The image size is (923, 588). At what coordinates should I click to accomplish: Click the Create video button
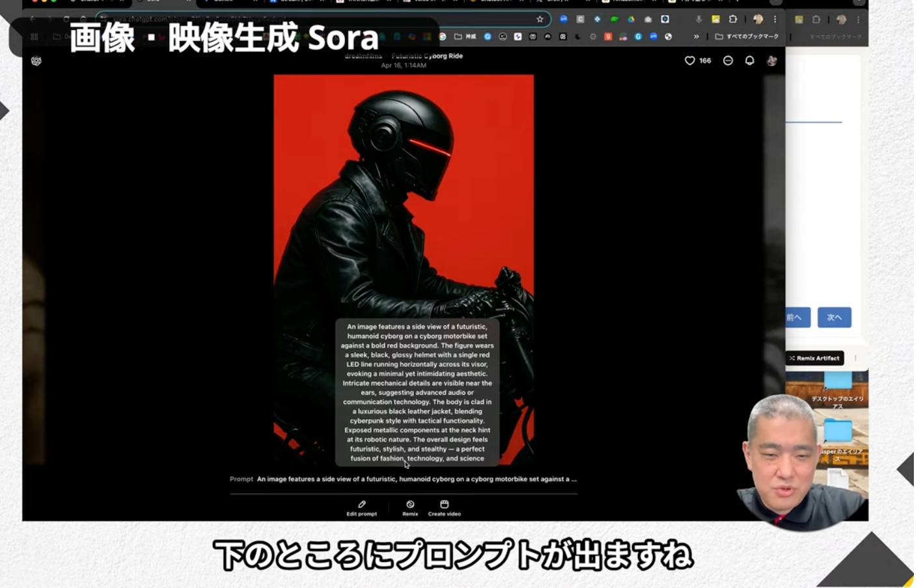[x=445, y=508]
